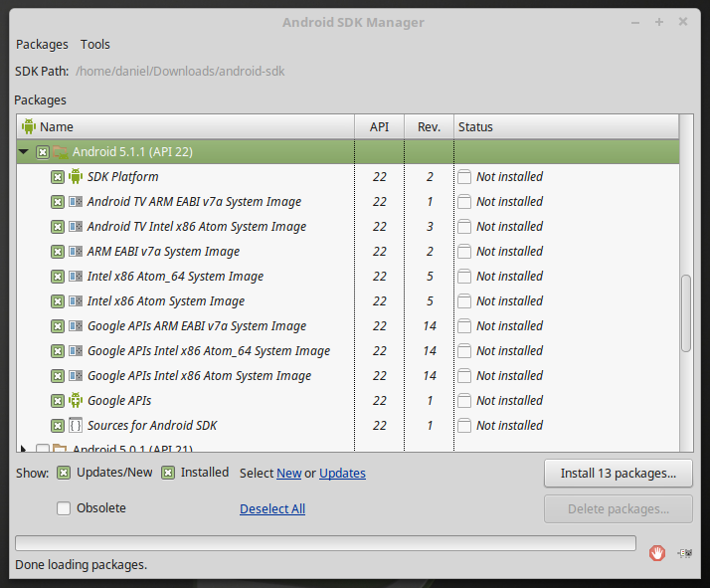Uncheck Android TV ARM EABI v7a System Image
Screen dimensions: 710x588
coord(58,202)
